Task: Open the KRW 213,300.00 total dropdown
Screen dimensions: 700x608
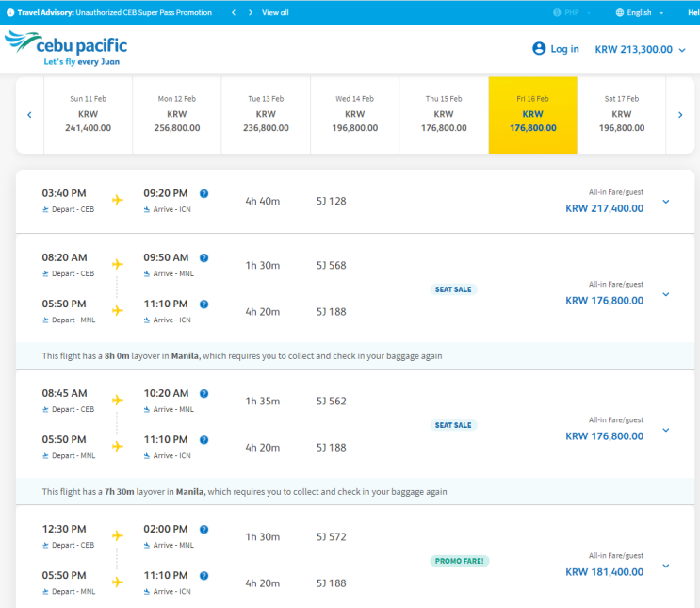Action: point(641,49)
